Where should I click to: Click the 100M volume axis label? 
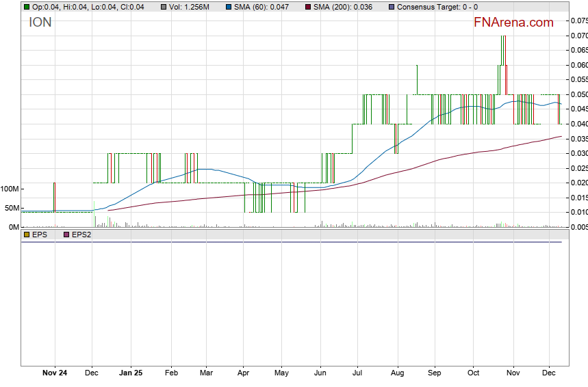click(10, 189)
